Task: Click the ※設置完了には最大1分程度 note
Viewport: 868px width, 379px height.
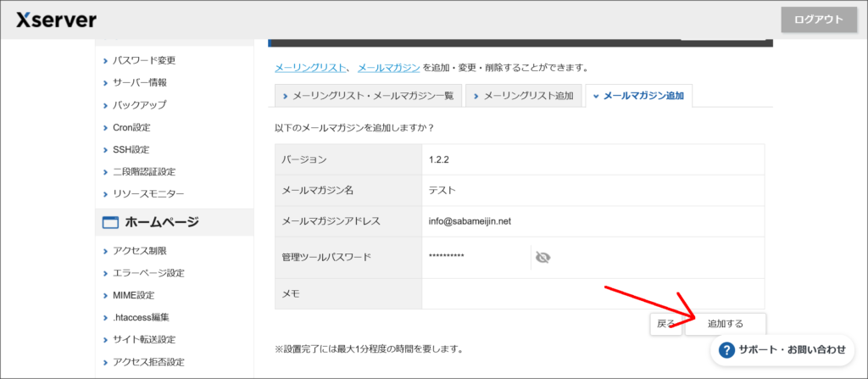Action: click(x=369, y=349)
